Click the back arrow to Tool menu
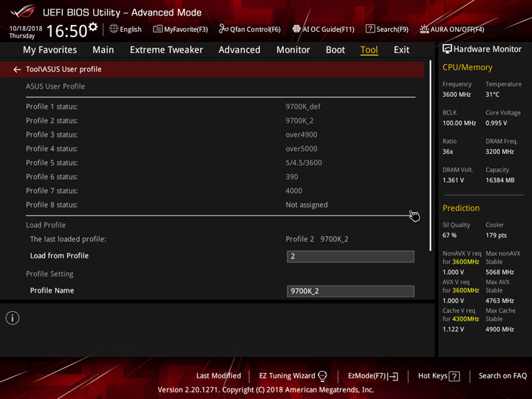 point(16,69)
